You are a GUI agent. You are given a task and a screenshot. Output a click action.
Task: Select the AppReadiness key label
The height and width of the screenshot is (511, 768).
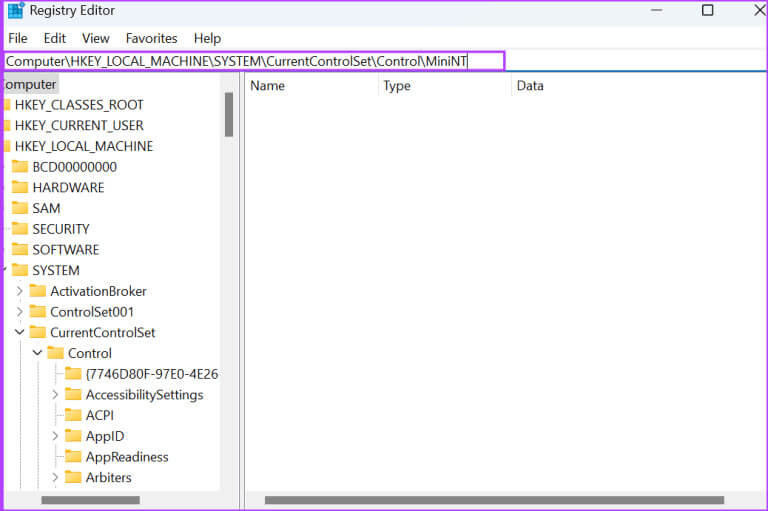click(127, 457)
